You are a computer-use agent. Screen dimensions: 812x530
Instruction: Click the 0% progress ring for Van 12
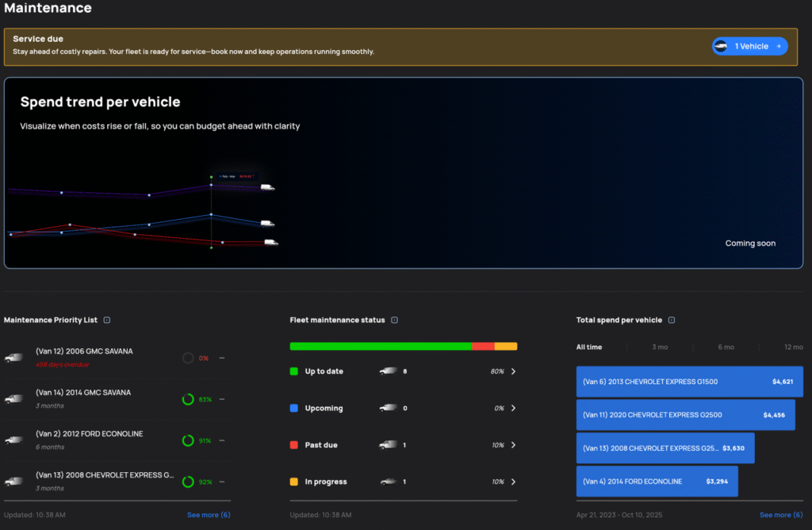point(188,358)
